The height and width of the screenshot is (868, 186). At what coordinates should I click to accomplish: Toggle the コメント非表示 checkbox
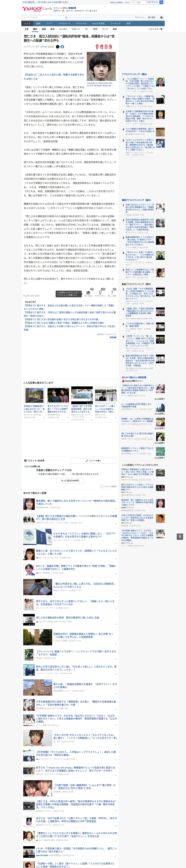[102, 486]
